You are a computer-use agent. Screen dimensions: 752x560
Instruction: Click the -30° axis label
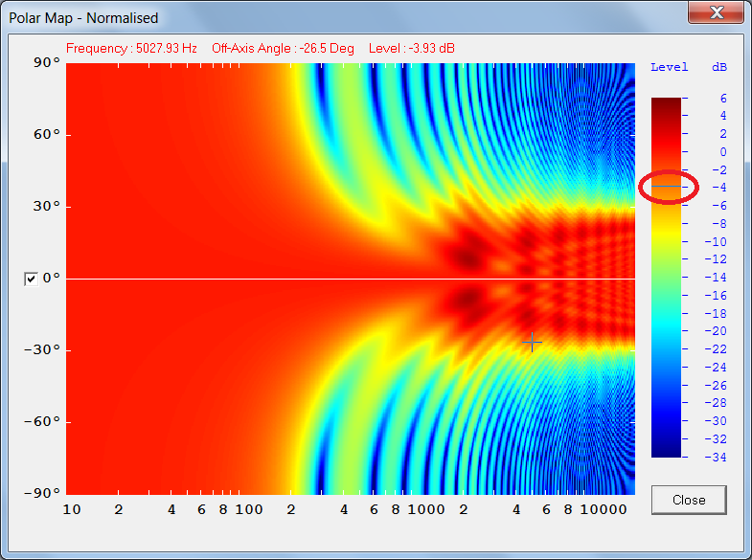tap(42, 349)
